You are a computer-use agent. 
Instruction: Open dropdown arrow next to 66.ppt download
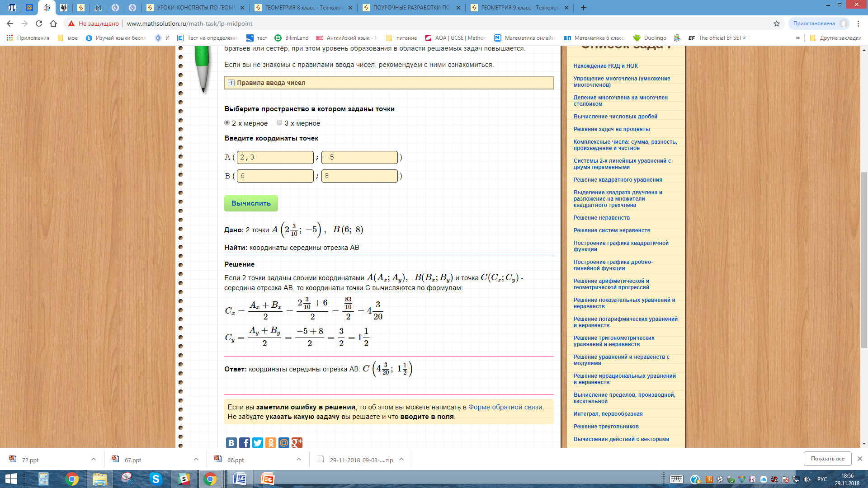(299, 460)
